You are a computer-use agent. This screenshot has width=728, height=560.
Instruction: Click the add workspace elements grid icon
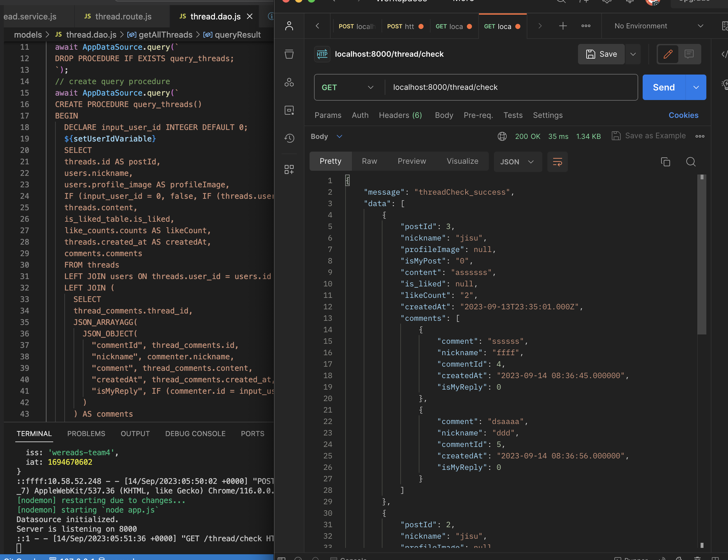click(289, 169)
